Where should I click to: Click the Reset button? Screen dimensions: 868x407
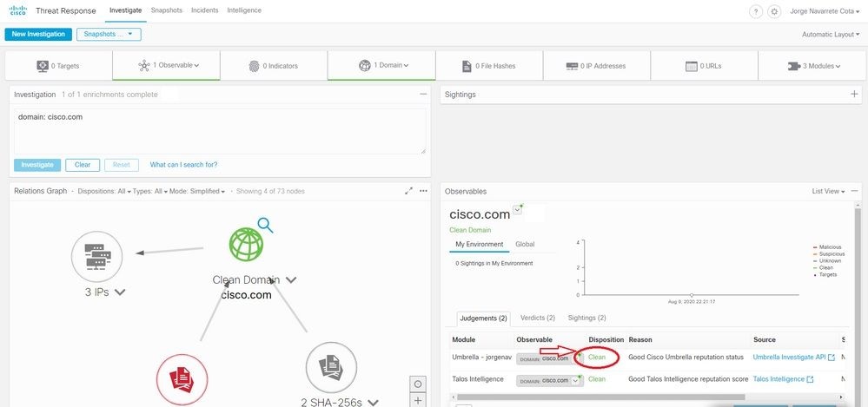coord(122,165)
